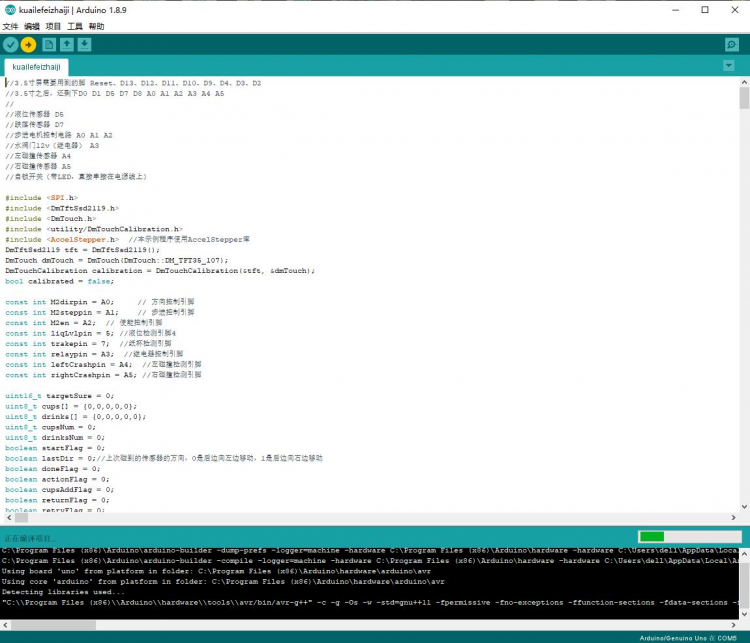Image resolution: width=750 pixels, height=643 pixels.
Task: Click 'uint8_t cups[] = {0,0,0,0,0};' line
Action: pos(71,406)
